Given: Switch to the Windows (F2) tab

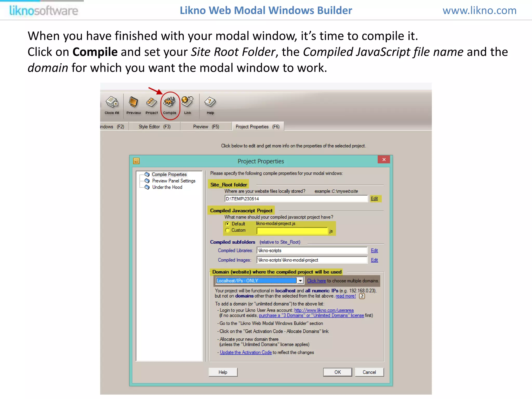Looking at the screenshot, I should (x=114, y=127).
